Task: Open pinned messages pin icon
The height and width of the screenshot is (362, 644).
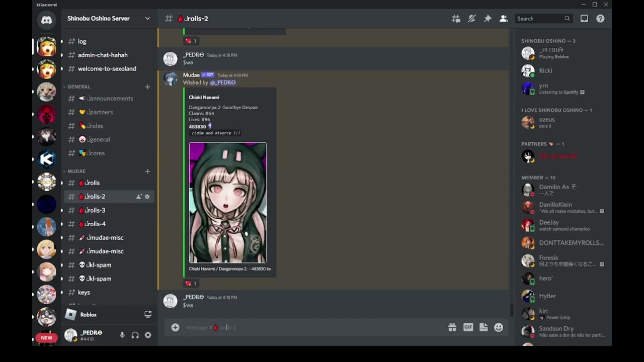Action: point(488,19)
